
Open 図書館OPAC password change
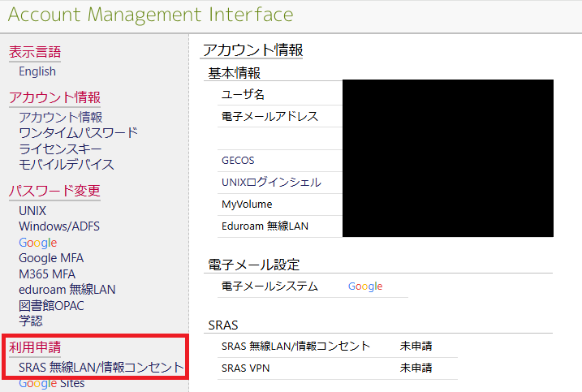click(x=51, y=305)
